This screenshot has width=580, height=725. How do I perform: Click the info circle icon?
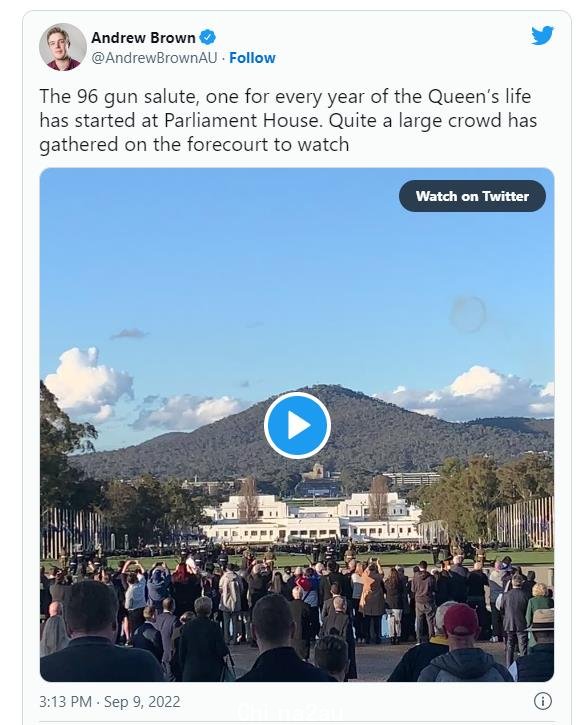[543, 701]
